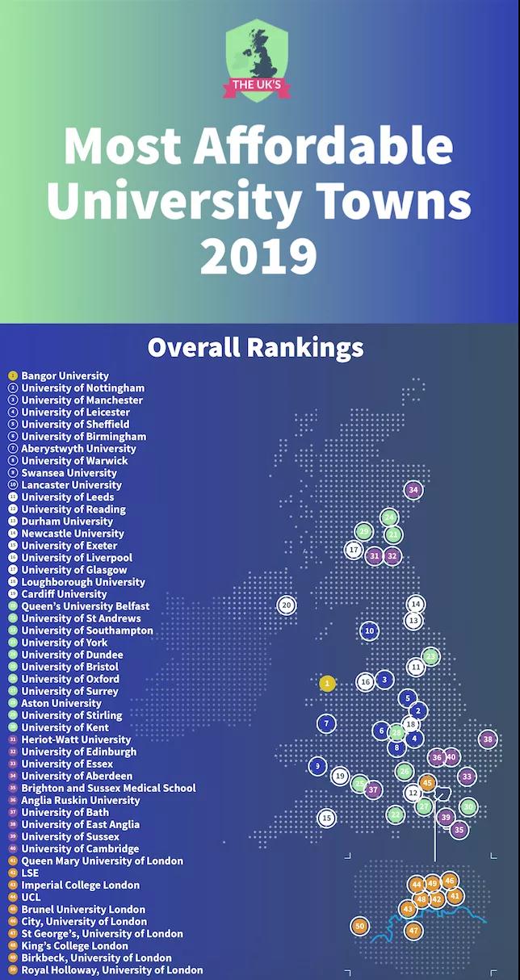520x980 pixels.
Task: Click the orange marker numbered 50
Action: click(x=360, y=926)
